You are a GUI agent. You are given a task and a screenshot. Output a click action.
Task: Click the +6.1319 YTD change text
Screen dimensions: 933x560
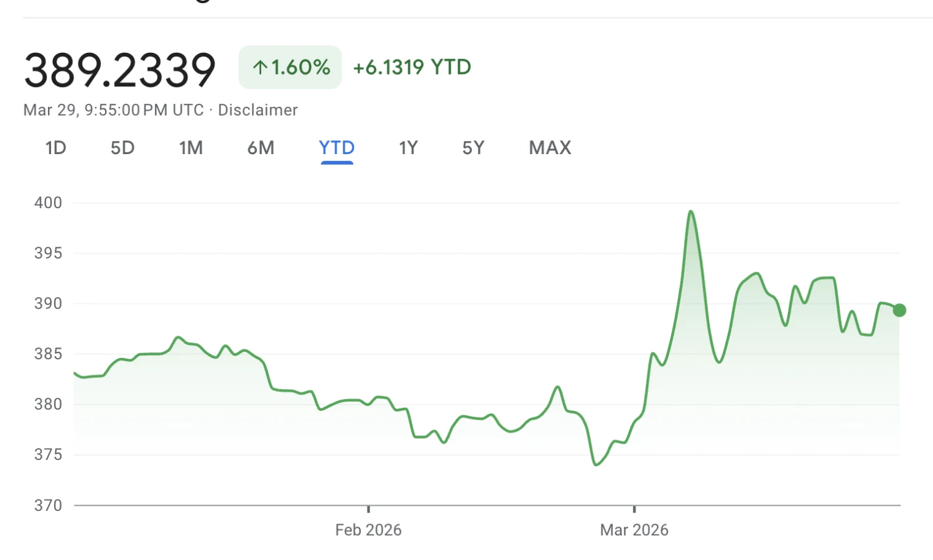tap(412, 67)
